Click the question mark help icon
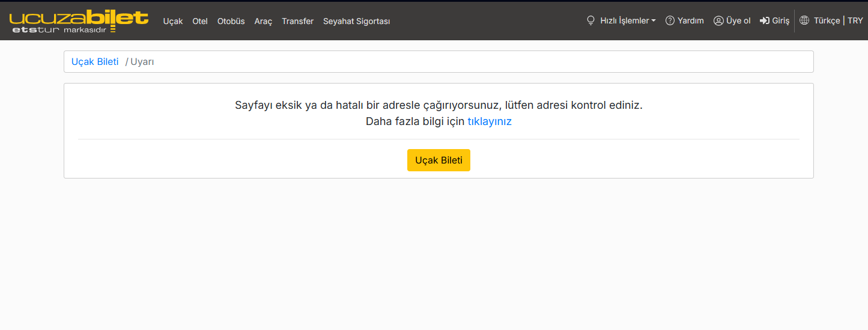 (x=670, y=20)
